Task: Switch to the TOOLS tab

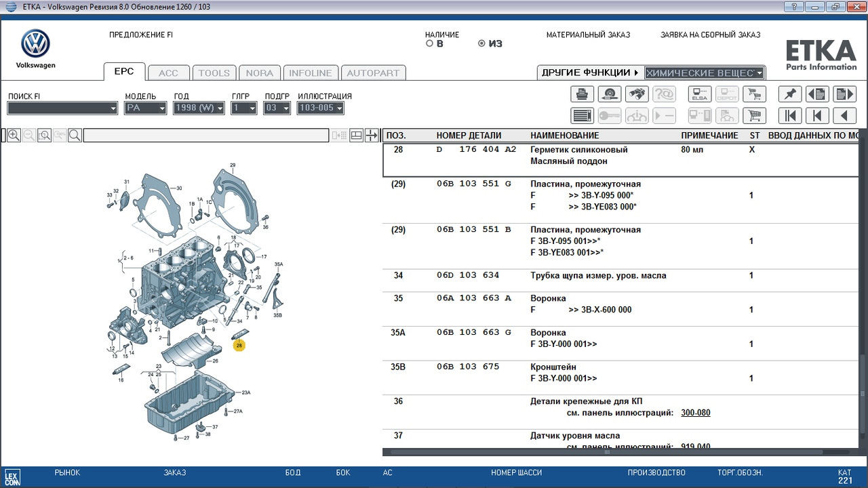Action: [x=214, y=73]
